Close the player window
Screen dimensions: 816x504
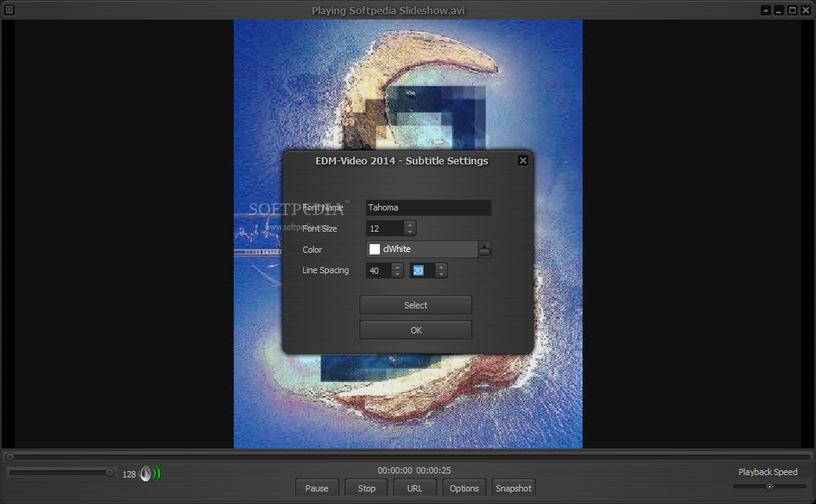point(806,10)
